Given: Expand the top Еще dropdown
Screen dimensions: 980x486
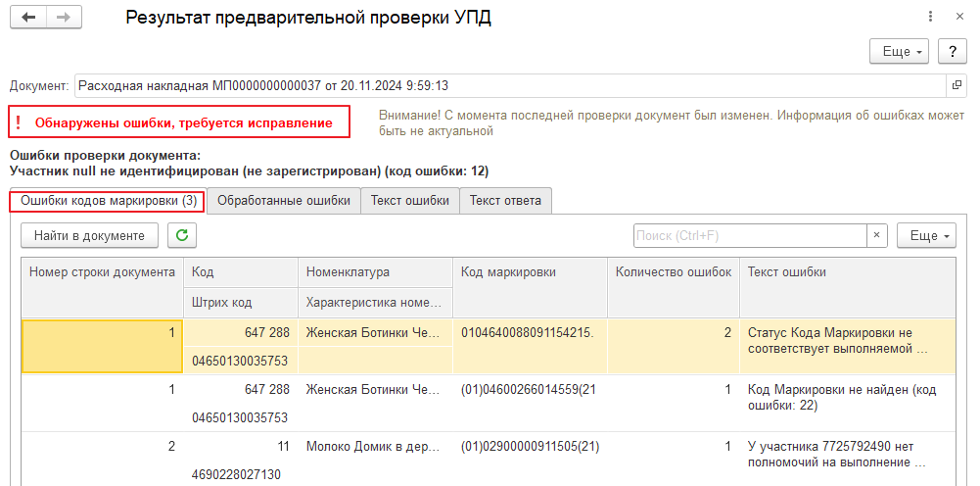Looking at the screenshot, I should [x=902, y=51].
